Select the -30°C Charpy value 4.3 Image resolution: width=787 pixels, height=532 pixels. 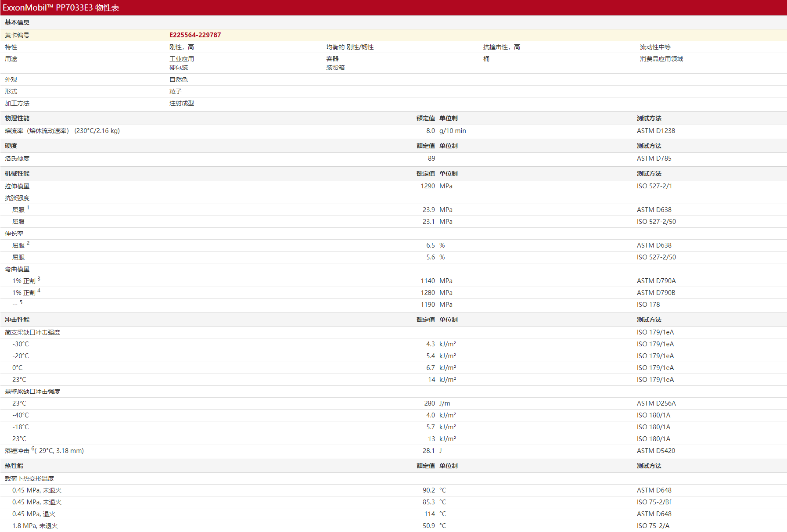tap(431, 344)
